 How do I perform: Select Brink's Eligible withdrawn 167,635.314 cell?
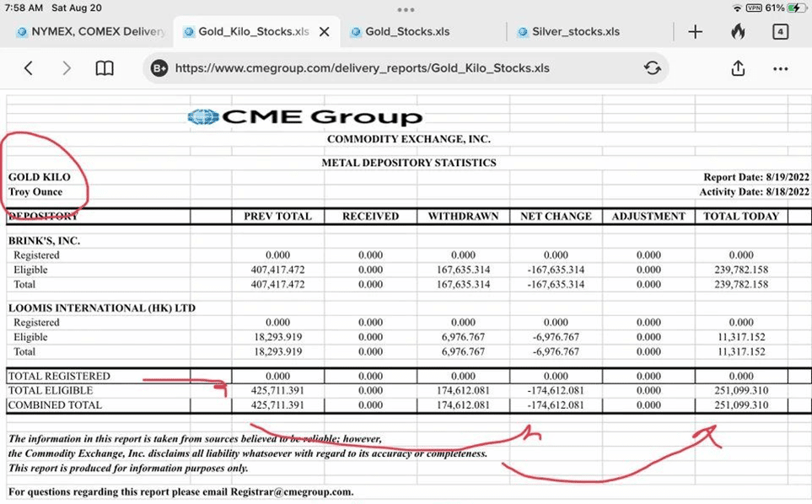(x=463, y=270)
